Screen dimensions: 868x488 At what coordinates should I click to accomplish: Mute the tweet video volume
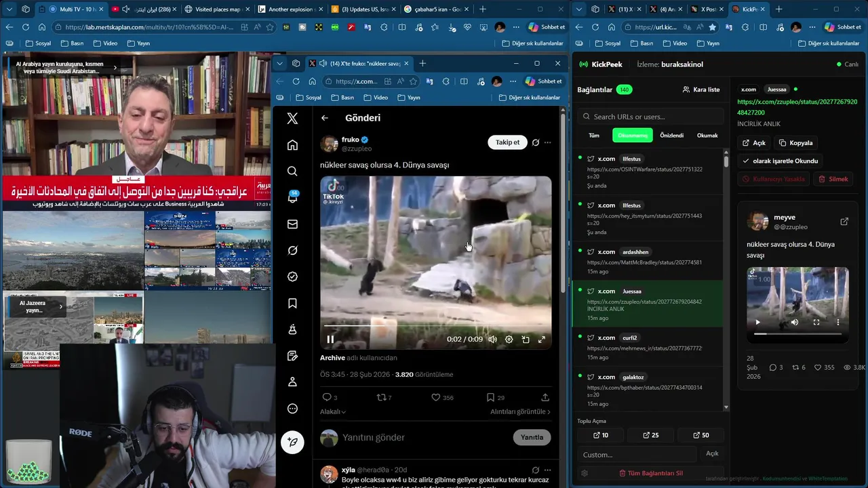(x=492, y=340)
